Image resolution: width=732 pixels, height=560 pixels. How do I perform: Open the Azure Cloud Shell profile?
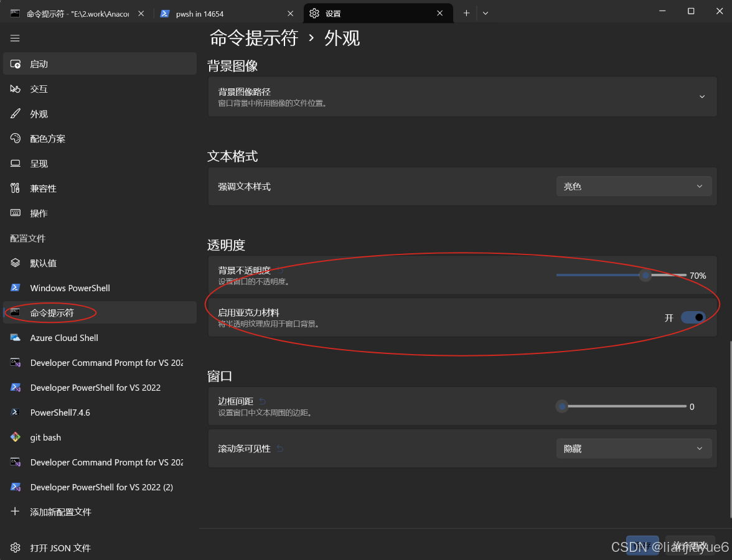[x=64, y=338]
